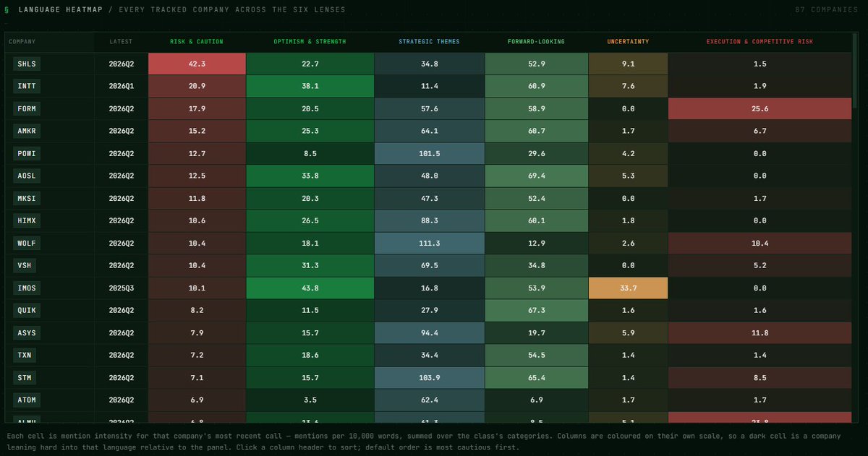Select STM strategic themes cell 103.9
The width and height of the screenshot is (868, 456).
point(429,378)
